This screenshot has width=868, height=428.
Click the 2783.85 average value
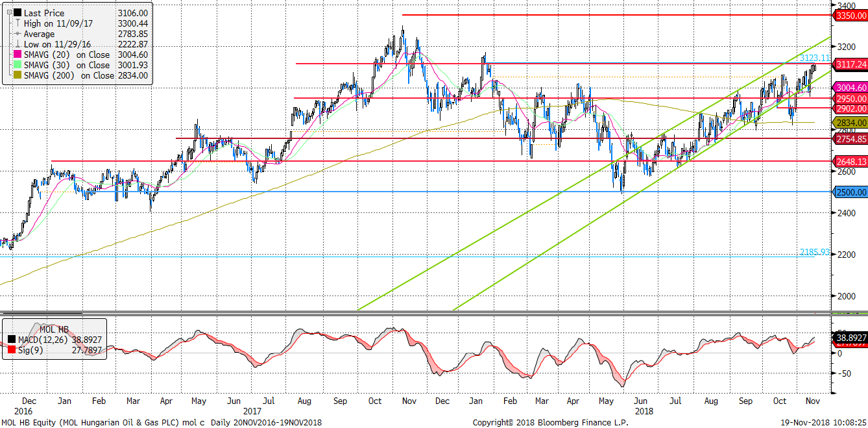(x=134, y=34)
